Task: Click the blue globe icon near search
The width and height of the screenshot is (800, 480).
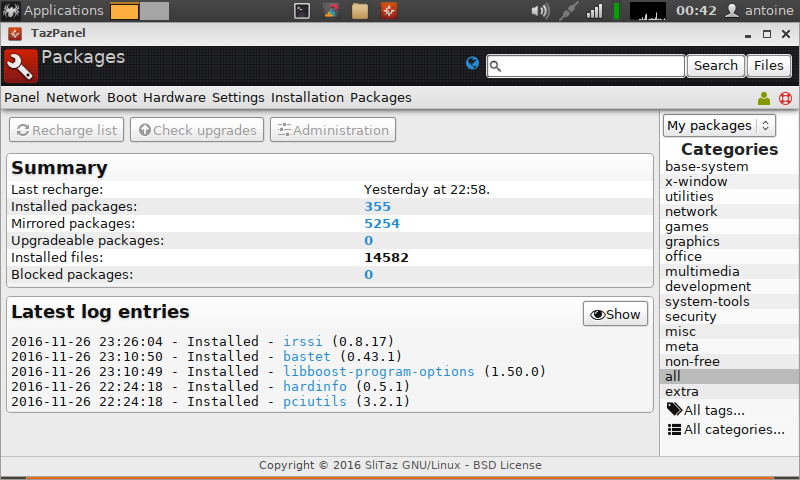Action: pos(472,63)
